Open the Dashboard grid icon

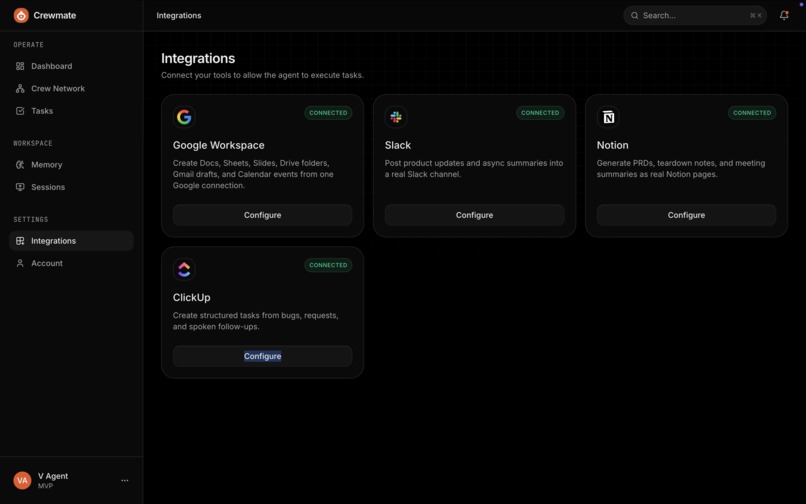[x=20, y=66]
